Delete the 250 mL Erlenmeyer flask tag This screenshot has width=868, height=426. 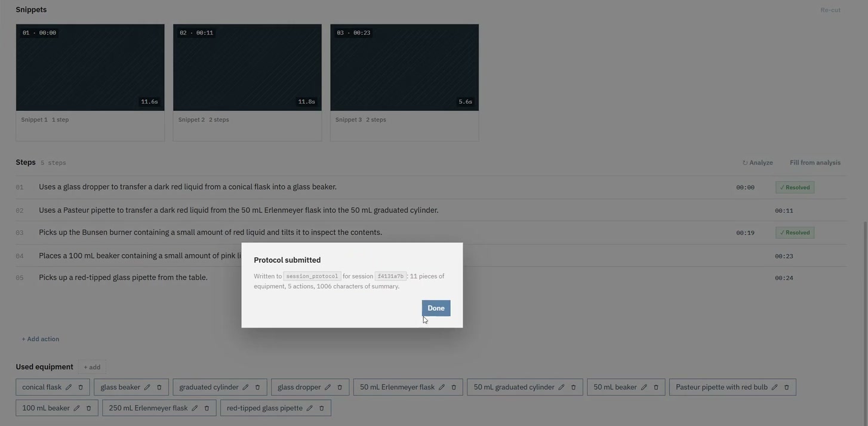tap(207, 408)
